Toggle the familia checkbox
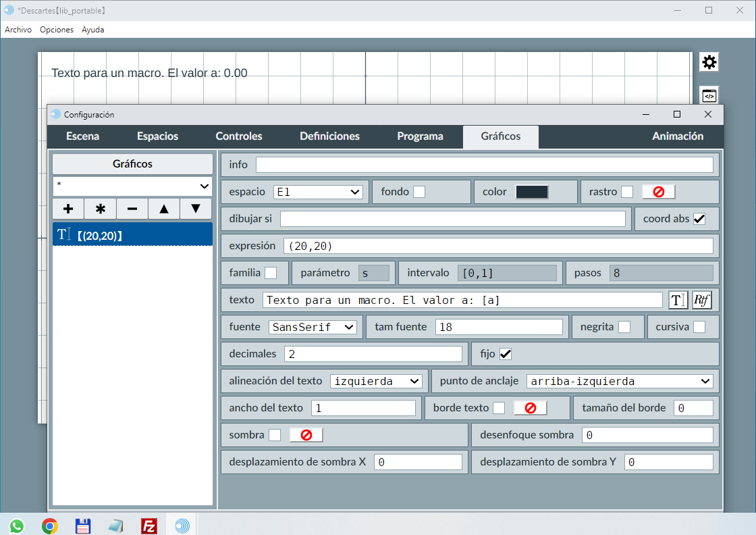 [271, 273]
